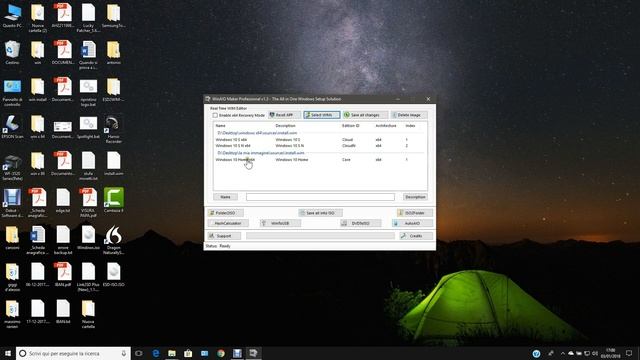Click the Name button below the list
The image size is (640, 360).
coord(225,197)
